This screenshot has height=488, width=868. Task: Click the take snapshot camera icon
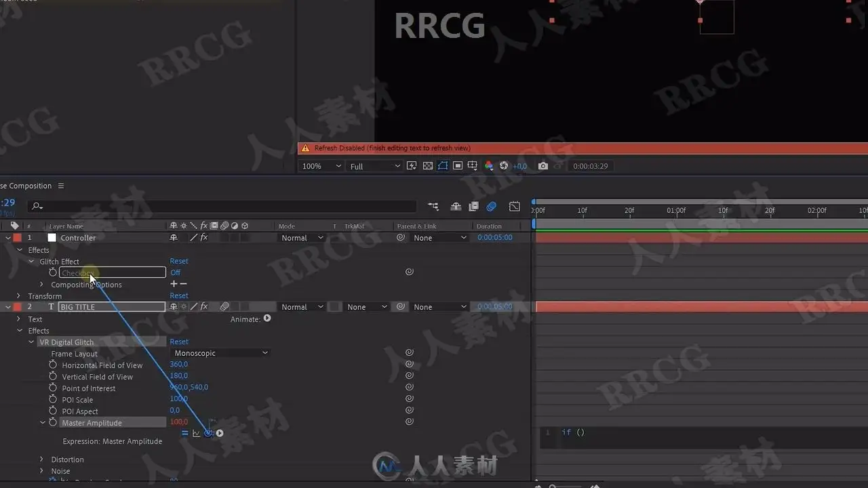[x=542, y=166]
